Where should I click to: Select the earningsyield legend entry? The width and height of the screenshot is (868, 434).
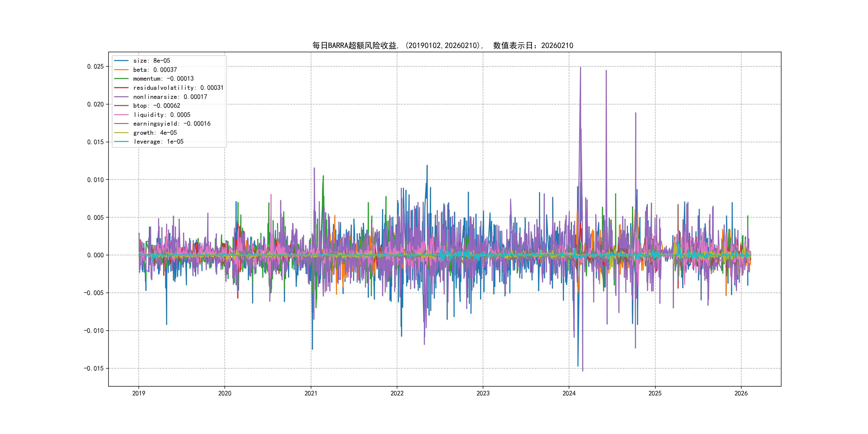tap(171, 124)
